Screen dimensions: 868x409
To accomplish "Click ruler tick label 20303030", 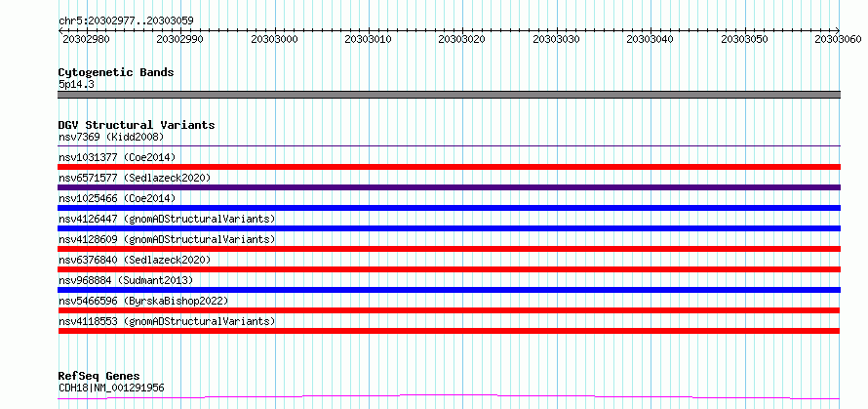I will [x=555, y=39].
